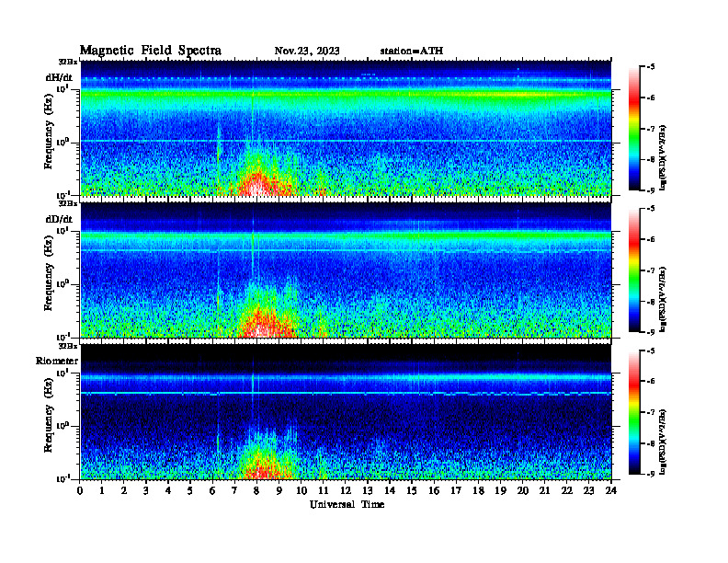Click the "-5" label on the dH/dt colorbar
Screen dimensions: 728x563
tap(651, 67)
